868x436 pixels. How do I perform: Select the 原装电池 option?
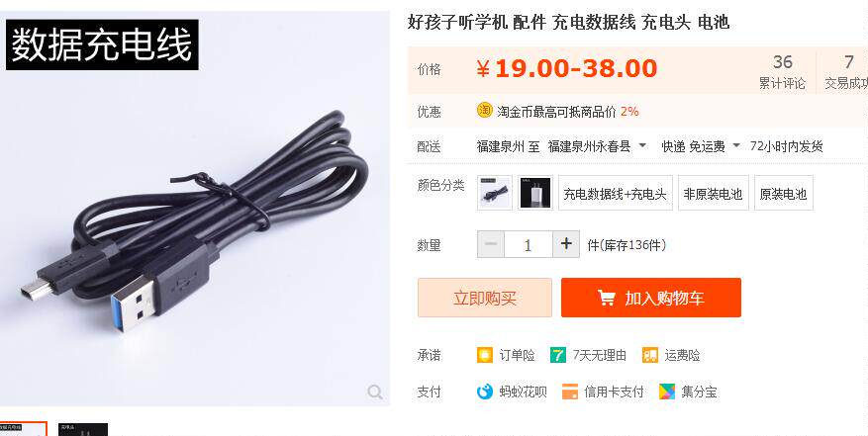[783, 193]
